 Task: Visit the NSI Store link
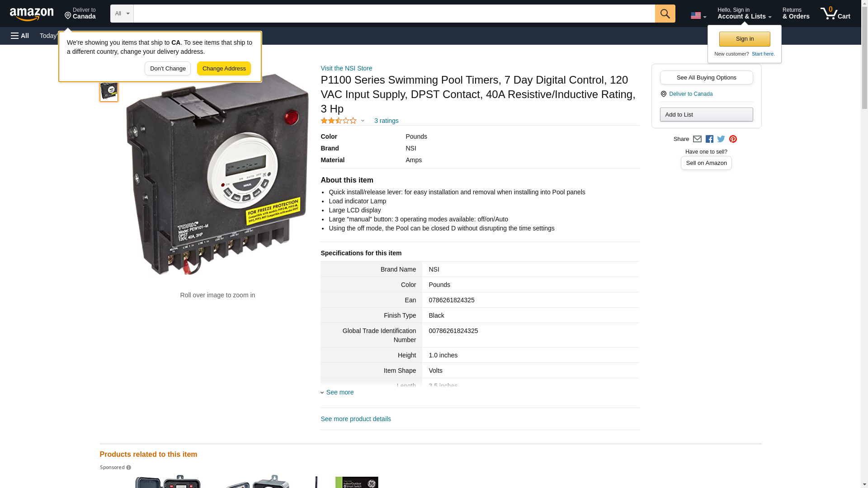pyautogui.click(x=346, y=68)
